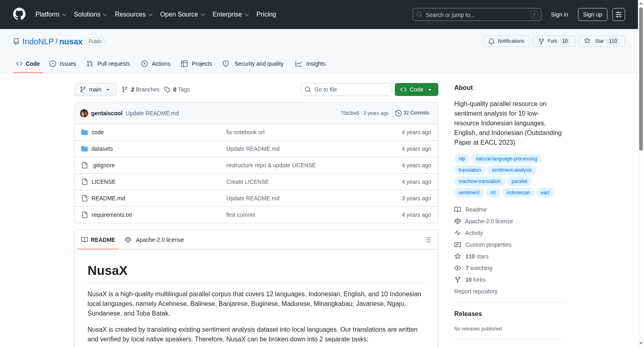
Task: Click the LICENSE file icon
Action: click(x=85, y=182)
